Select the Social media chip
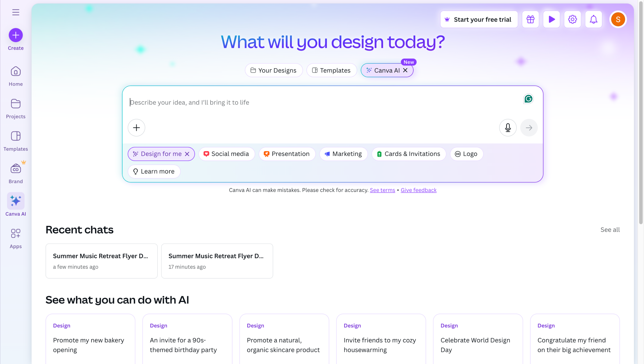Viewport: 644px width, 364px height. coord(226,154)
